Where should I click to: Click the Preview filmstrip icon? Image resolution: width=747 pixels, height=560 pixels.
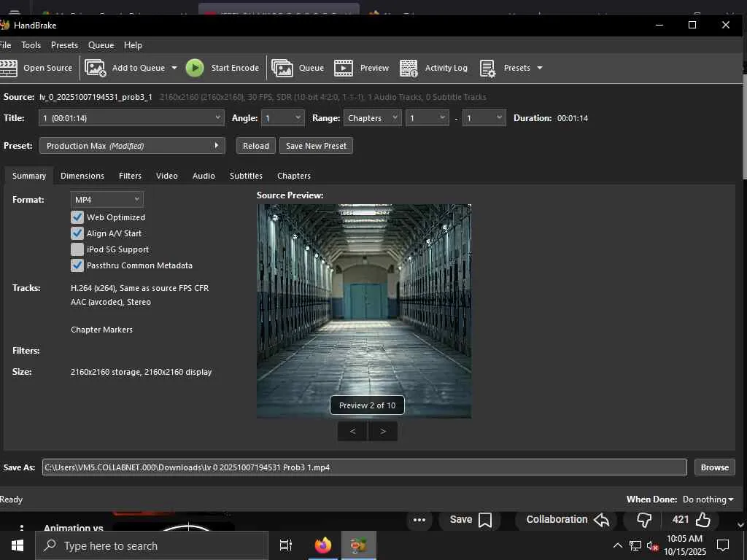coord(344,68)
